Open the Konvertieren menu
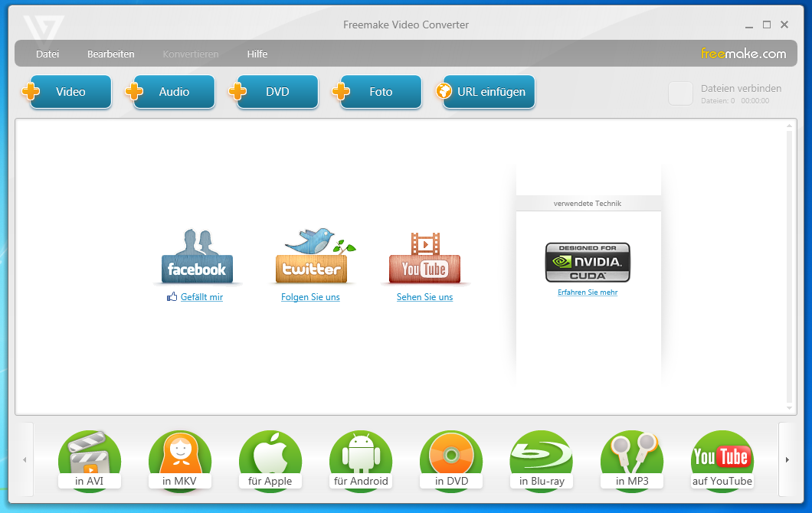This screenshot has width=812, height=513. click(191, 54)
